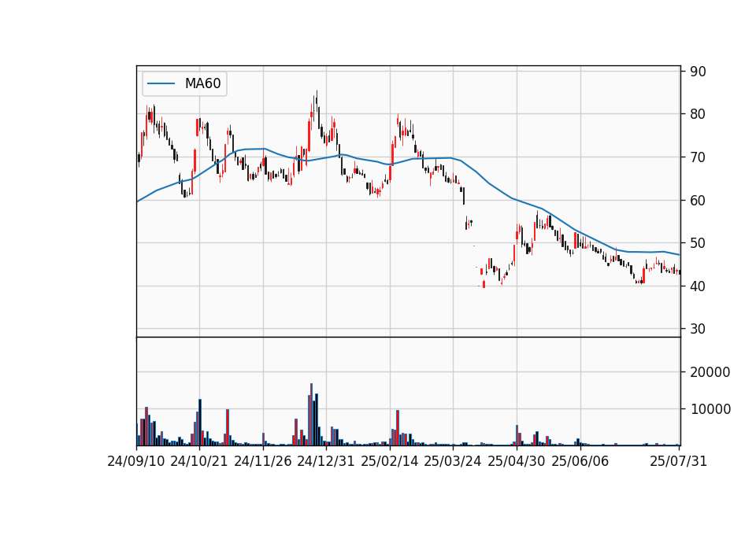The height and width of the screenshot is (543, 756).
Task: Click the 30 price axis label
Action: [x=698, y=329]
